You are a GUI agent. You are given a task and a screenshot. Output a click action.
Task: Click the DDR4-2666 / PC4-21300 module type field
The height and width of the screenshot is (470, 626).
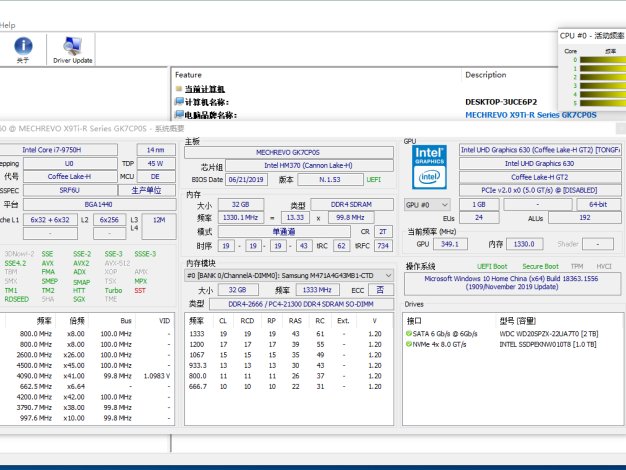point(301,304)
